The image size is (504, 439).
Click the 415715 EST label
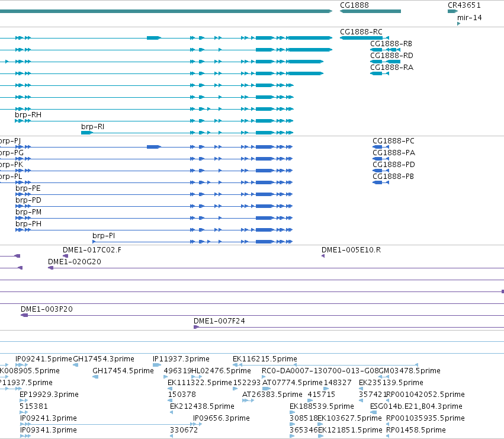tap(322, 395)
